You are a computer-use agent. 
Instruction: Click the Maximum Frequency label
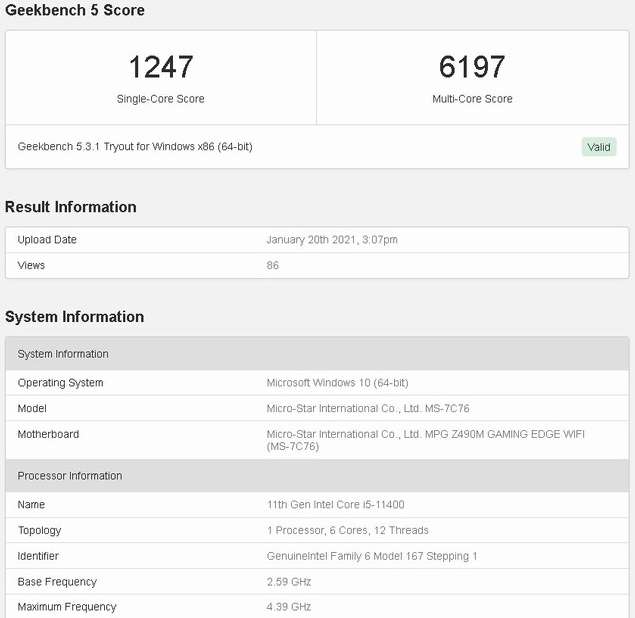(x=67, y=607)
